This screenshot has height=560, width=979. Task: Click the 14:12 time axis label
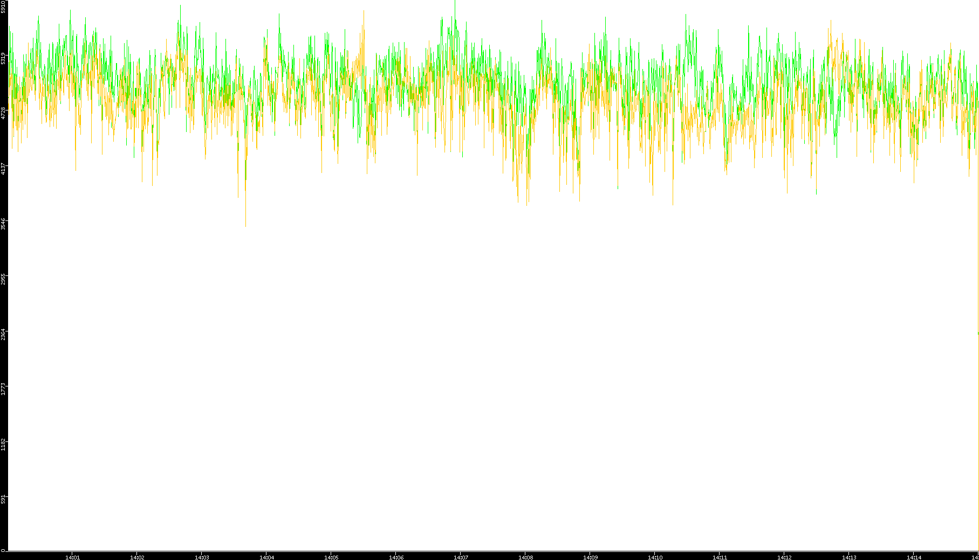pyautogui.click(x=784, y=557)
